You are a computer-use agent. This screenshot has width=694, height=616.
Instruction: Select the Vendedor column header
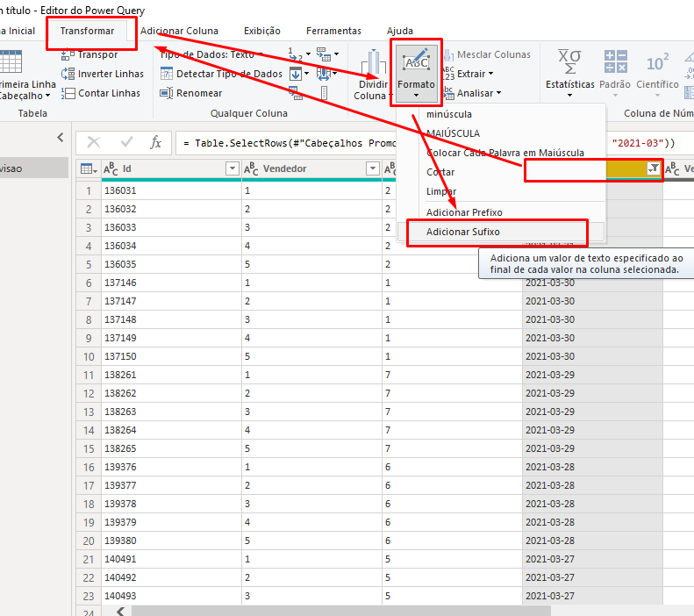point(312,168)
